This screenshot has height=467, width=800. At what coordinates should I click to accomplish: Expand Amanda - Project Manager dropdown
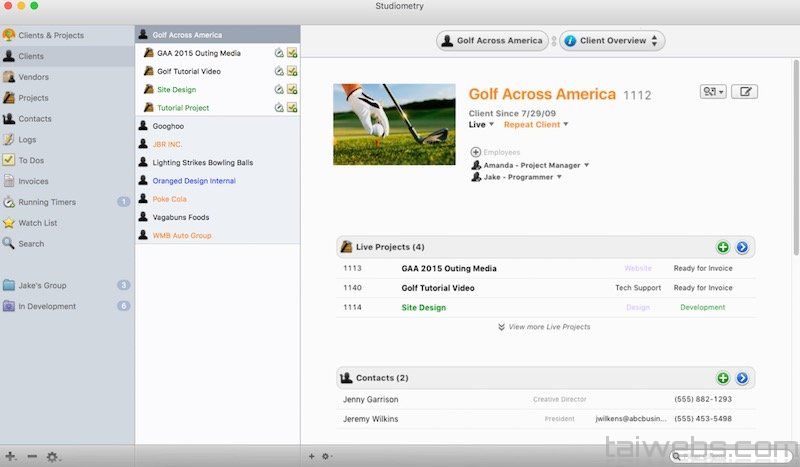point(587,165)
